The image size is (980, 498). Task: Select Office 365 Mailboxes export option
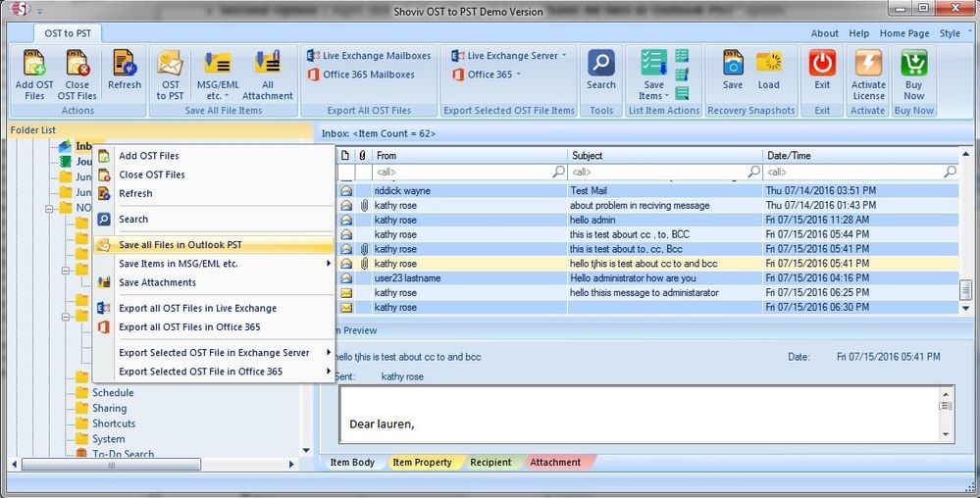coord(361,75)
